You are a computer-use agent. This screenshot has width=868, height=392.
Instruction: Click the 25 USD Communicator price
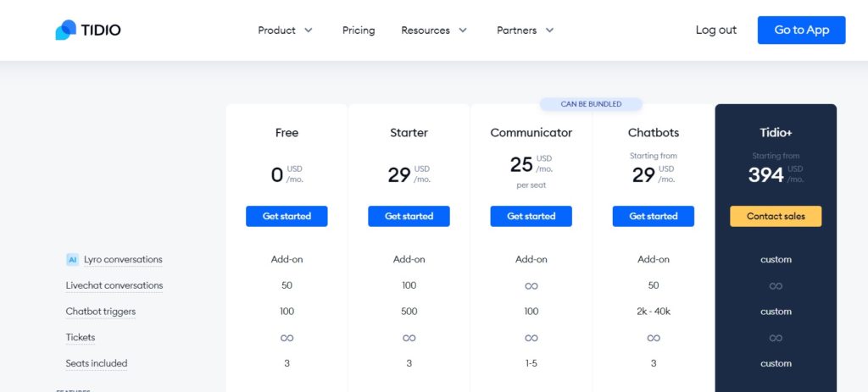[531, 163]
